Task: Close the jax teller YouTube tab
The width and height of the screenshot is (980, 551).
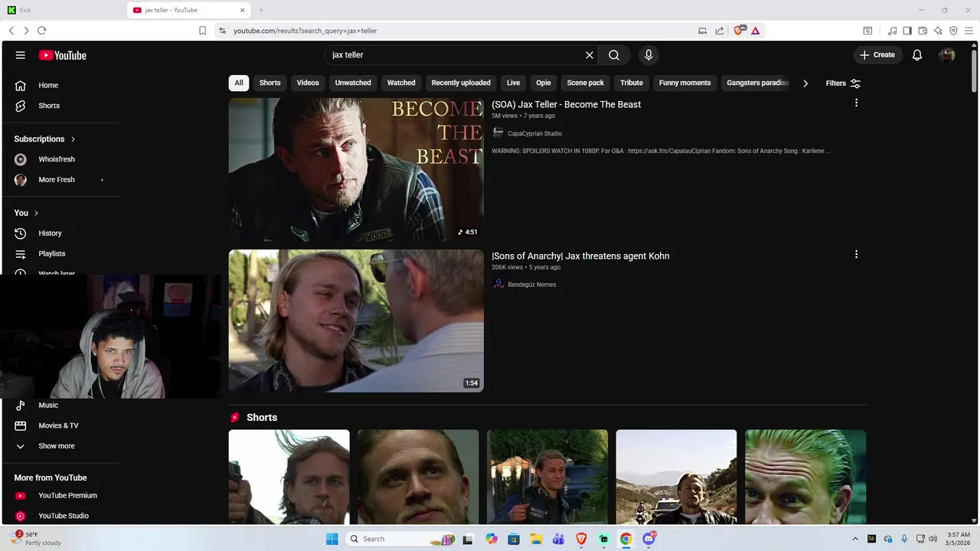Action: [x=243, y=10]
